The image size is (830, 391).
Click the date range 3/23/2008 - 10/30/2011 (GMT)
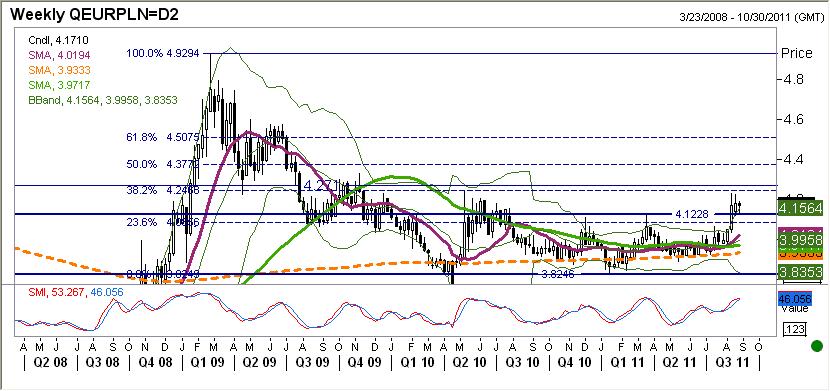[751, 17]
